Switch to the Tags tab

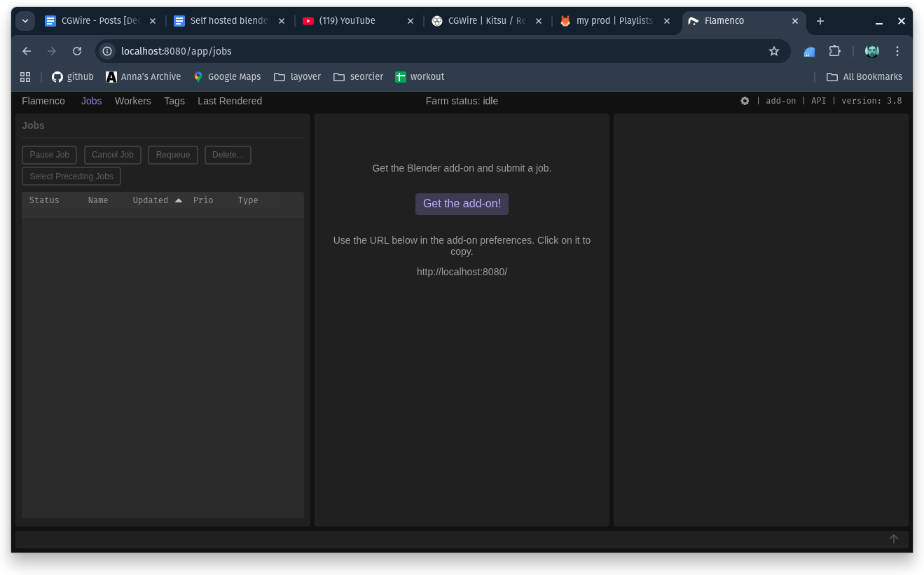click(174, 101)
